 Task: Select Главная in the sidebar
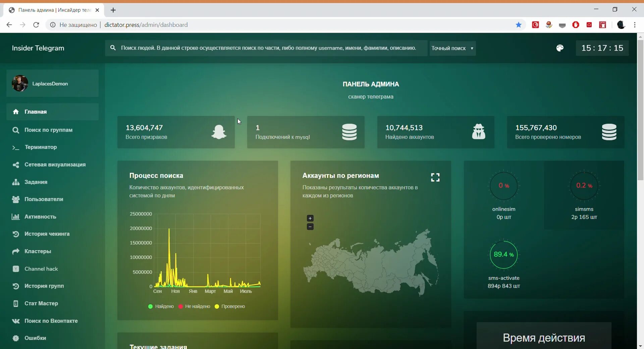35,112
